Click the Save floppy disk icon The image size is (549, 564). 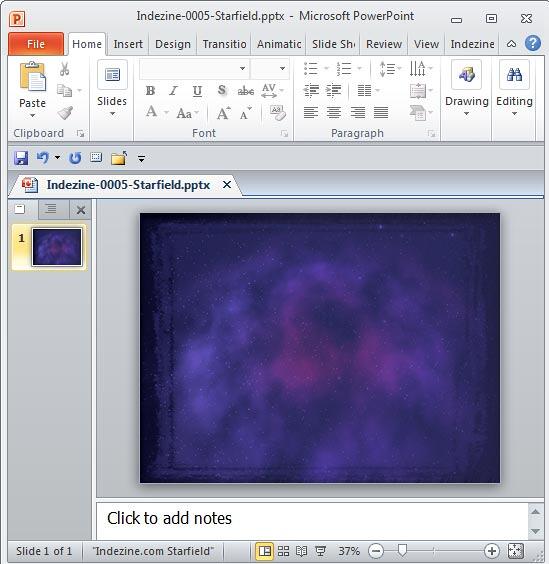(21, 158)
